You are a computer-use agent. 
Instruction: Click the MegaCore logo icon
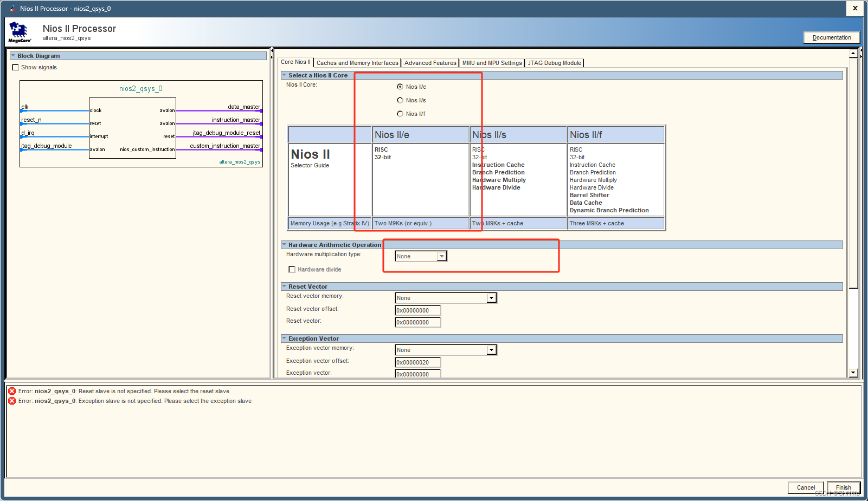click(x=20, y=32)
